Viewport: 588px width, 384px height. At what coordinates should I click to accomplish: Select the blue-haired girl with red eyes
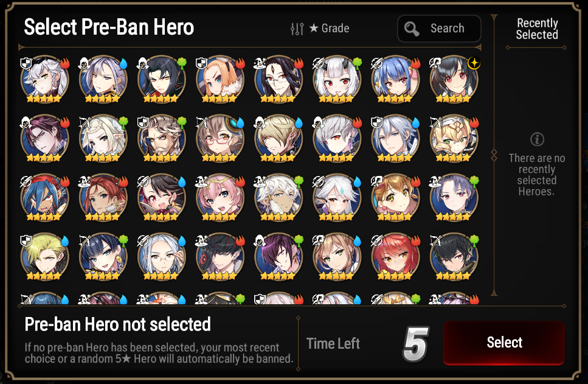pos(395,80)
